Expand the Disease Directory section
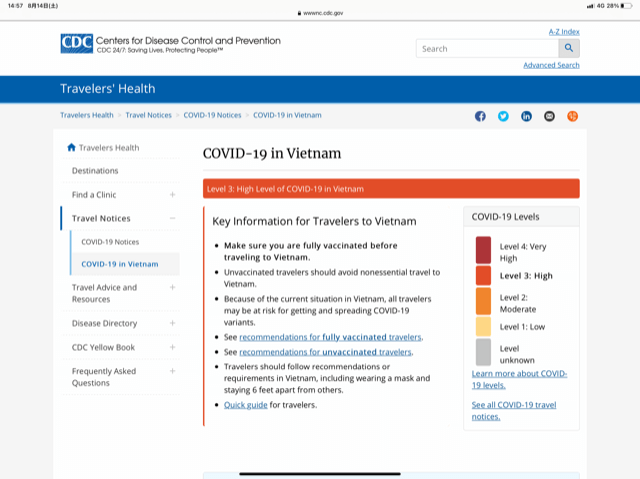Screen dimensions: 640x479 click(172, 323)
